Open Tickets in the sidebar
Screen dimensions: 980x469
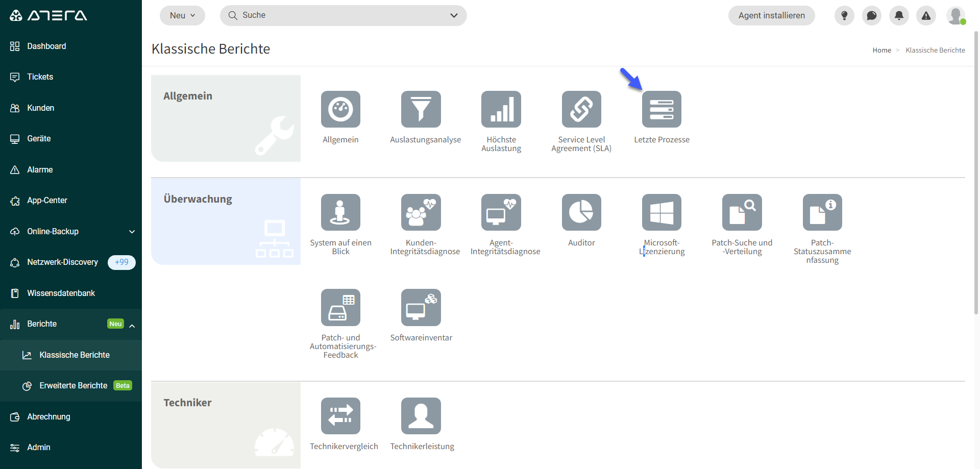pyautogui.click(x=71, y=77)
